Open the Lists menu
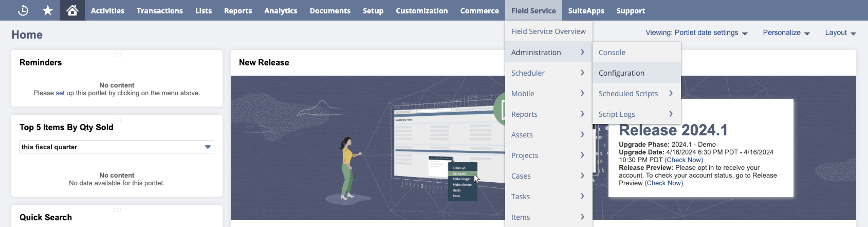This screenshot has height=227, width=868. pyautogui.click(x=204, y=10)
